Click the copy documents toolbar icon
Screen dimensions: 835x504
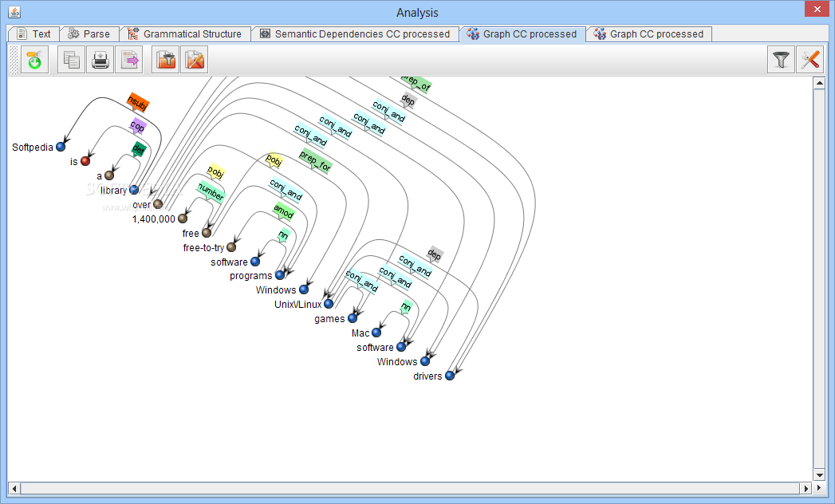71,60
